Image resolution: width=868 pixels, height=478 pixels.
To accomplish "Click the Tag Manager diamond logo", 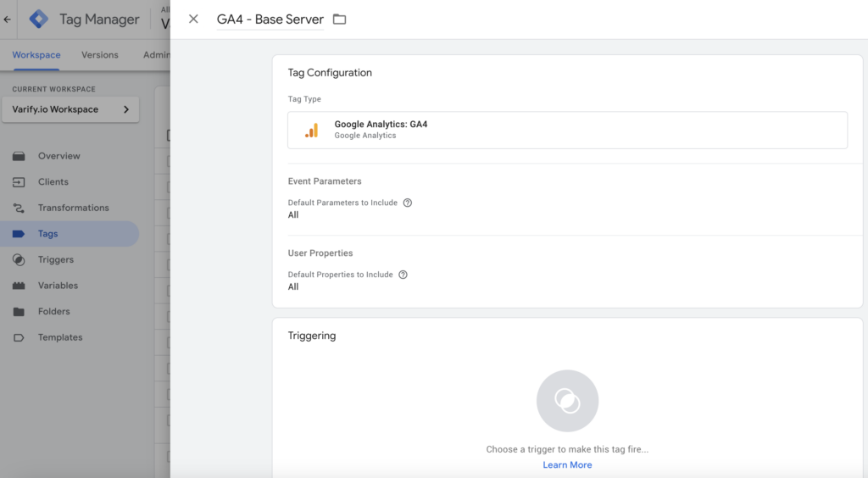I will coord(39,19).
